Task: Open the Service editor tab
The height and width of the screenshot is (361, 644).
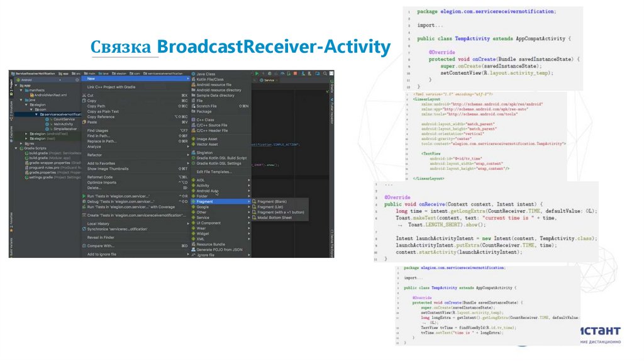Action: click(269, 81)
